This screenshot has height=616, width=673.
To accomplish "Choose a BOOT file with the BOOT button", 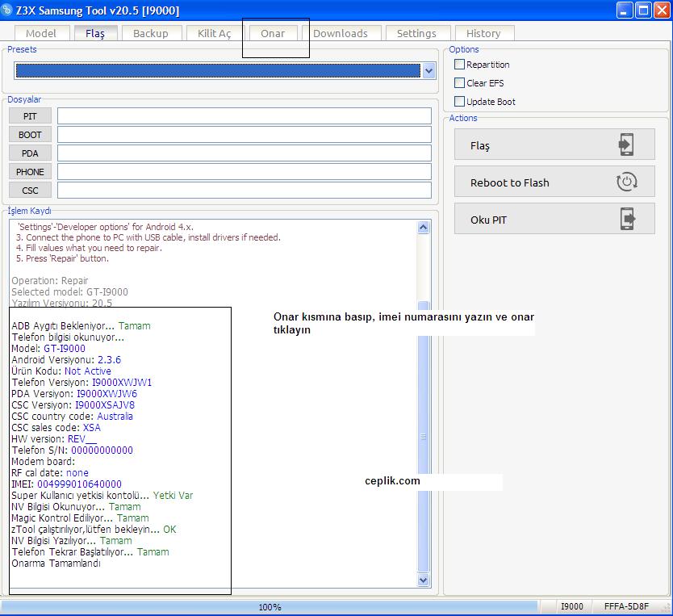I will click(30, 135).
